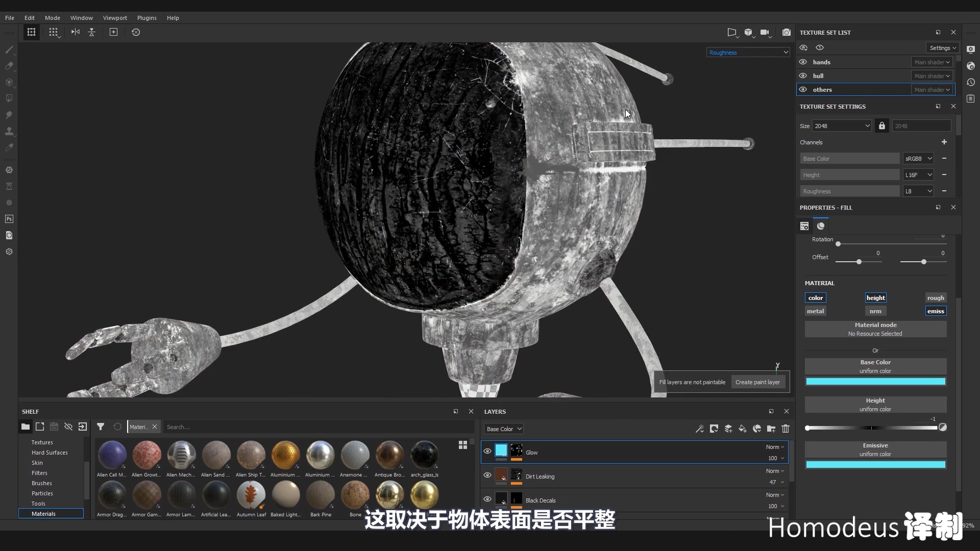Add a new channel with plus button
The image size is (980, 551).
coord(944,142)
